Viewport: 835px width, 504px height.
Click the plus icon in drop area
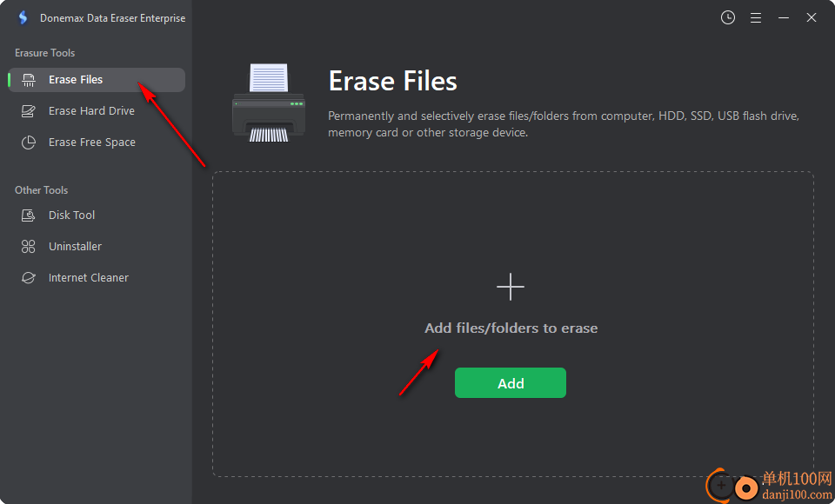pos(511,287)
